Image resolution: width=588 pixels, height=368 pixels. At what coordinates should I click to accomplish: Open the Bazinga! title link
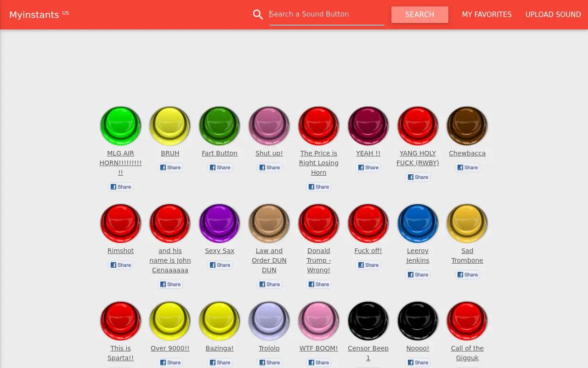pos(220,348)
